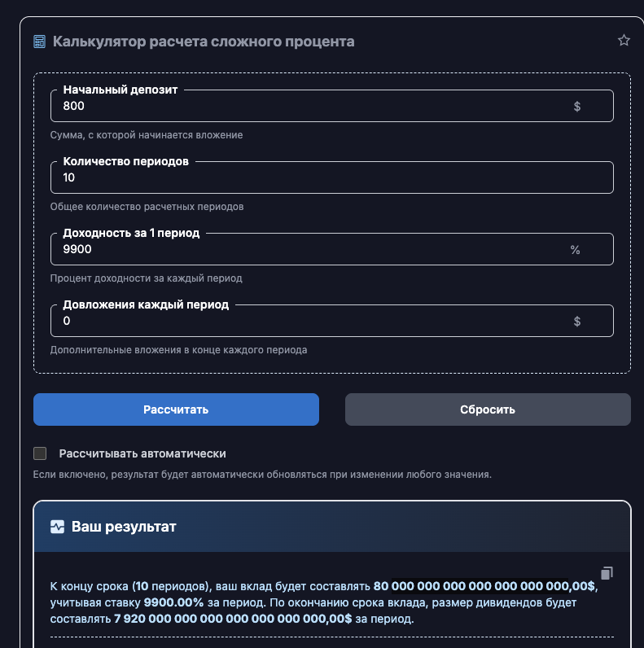Click the star icon to favorite the calculator
Image resolution: width=644 pixels, height=648 pixels.
(624, 41)
